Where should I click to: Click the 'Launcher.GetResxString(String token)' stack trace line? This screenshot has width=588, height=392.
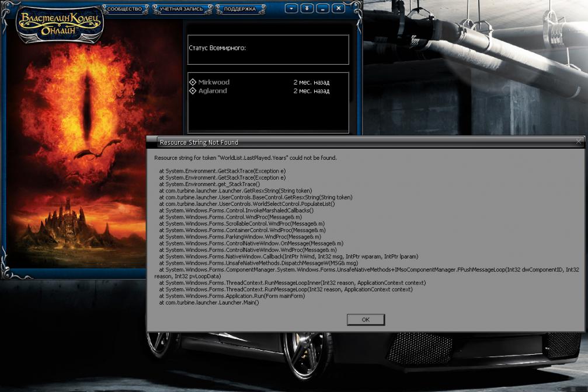pos(235,191)
